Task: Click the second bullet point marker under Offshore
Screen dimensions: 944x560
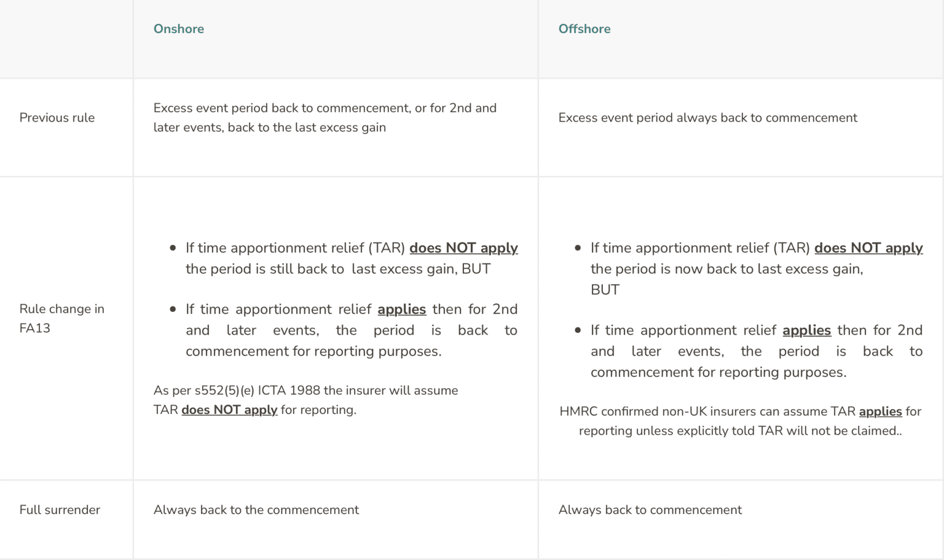Action: coord(578,330)
